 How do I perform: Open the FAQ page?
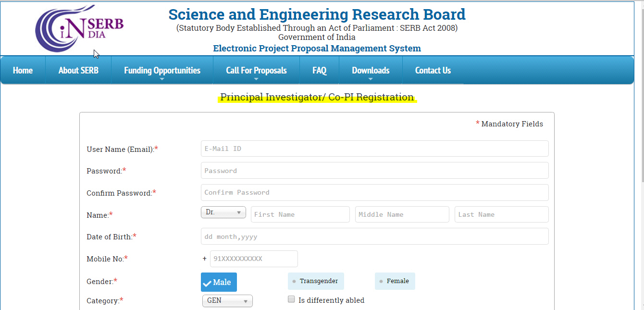pyautogui.click(x=319, y=70)
